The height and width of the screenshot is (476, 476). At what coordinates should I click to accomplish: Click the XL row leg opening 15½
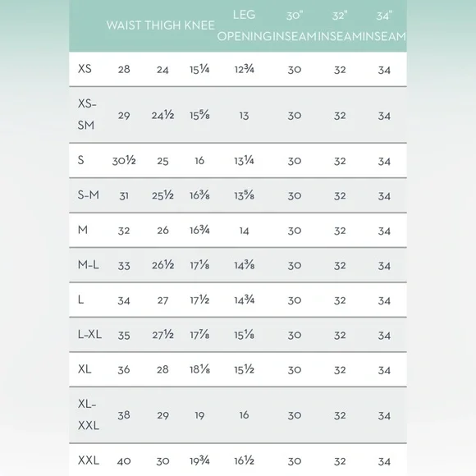[244, 369]
